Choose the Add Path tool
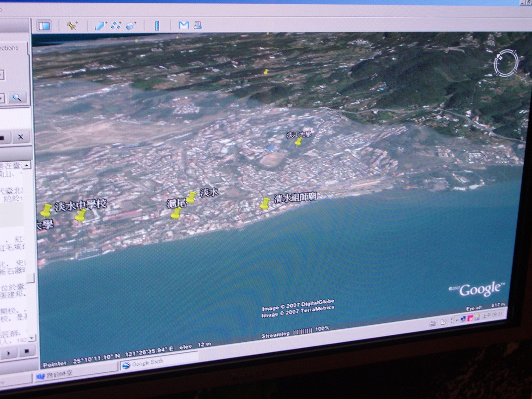This screenshot has height=399, width=532. pos(116,26)
